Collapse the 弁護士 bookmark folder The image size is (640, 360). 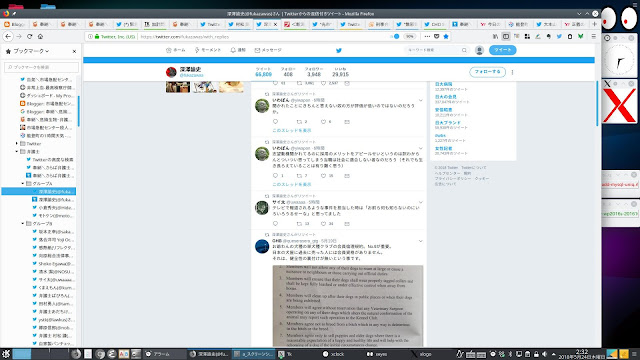click(x=17, y=151)
